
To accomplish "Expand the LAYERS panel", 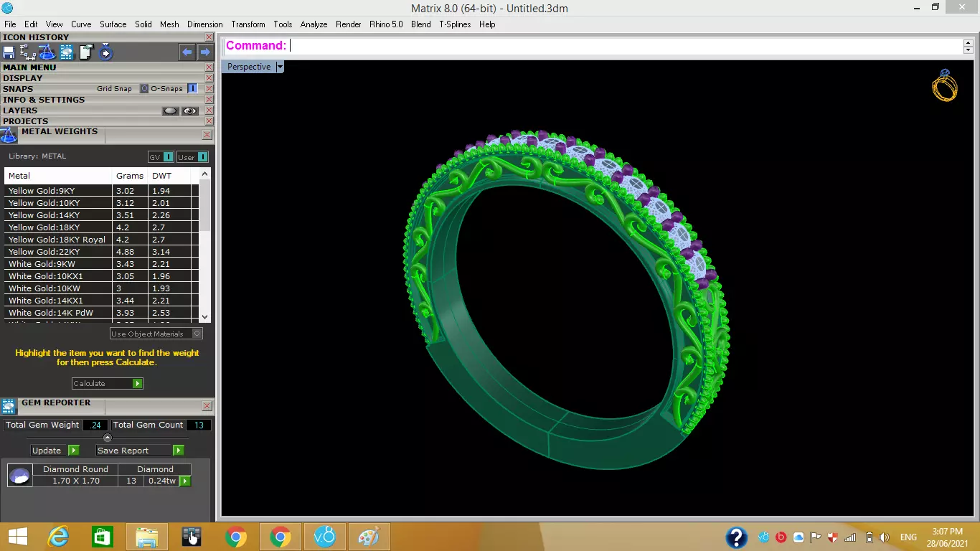I will [x=20, y=110].
